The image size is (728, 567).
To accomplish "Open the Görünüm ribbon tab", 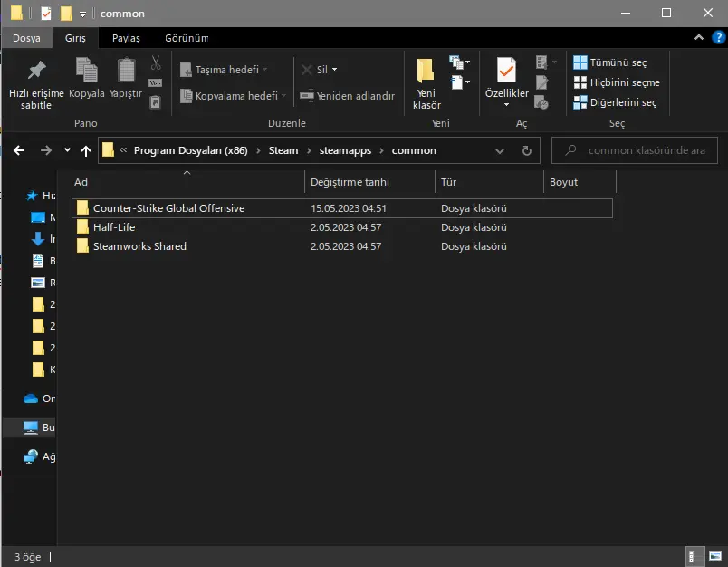I will coord(187,38).
